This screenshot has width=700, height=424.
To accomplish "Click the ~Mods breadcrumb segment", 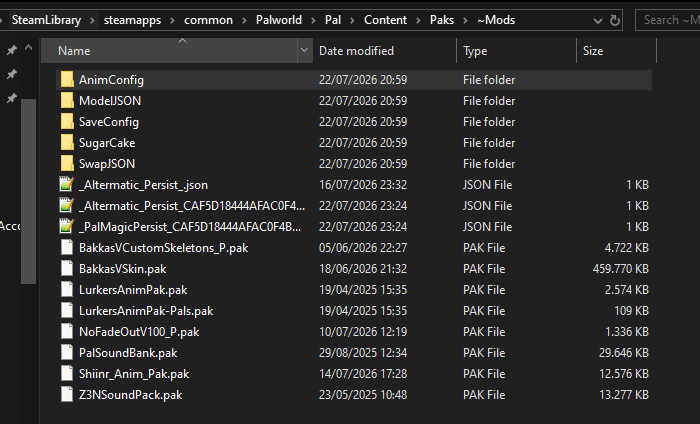I will [x=496, y=20].
